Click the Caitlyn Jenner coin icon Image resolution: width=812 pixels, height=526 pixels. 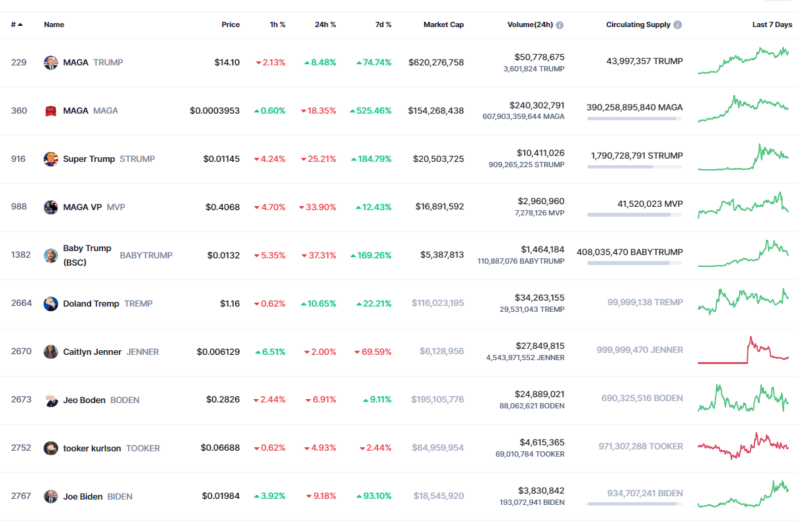click(x=51, y=352)
